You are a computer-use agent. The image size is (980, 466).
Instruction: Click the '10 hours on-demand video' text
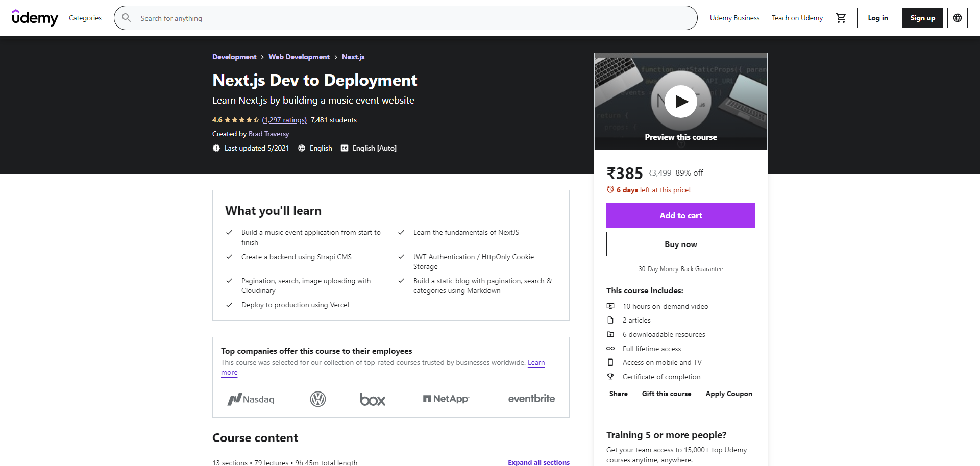pyautogui.click(x=666, y=306)
